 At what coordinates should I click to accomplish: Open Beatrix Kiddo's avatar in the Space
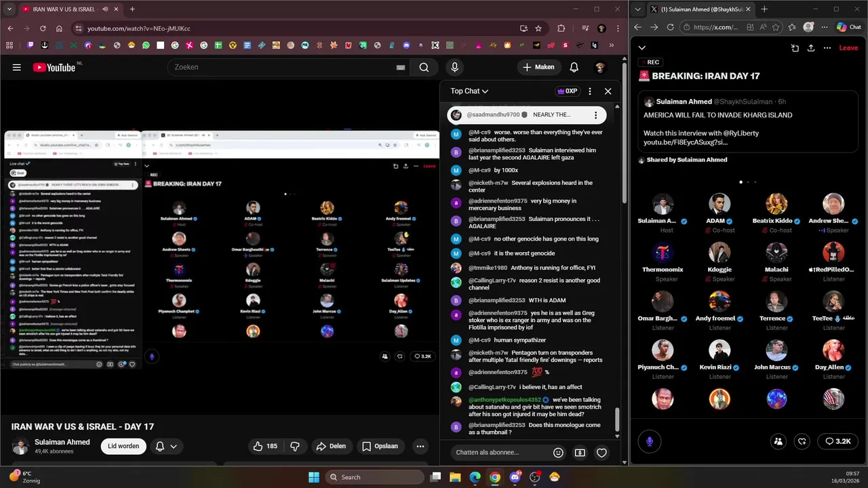776,203
